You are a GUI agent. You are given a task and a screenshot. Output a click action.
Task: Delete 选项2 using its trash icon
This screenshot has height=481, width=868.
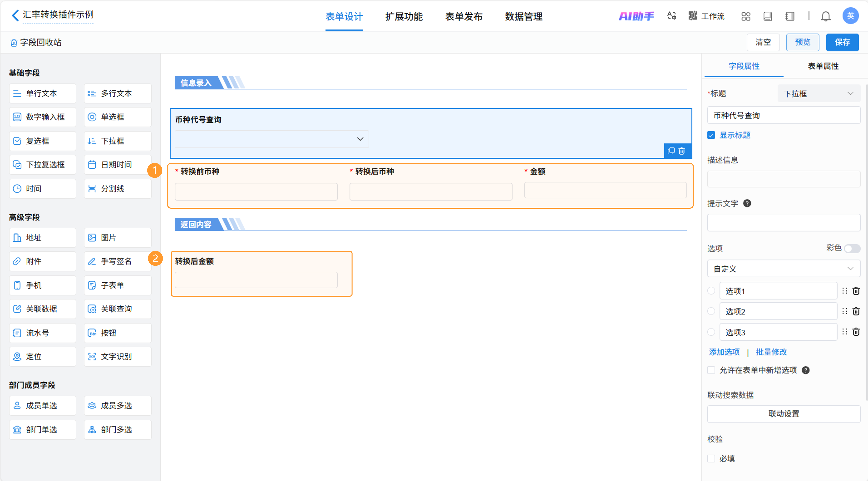pos(856,312)
